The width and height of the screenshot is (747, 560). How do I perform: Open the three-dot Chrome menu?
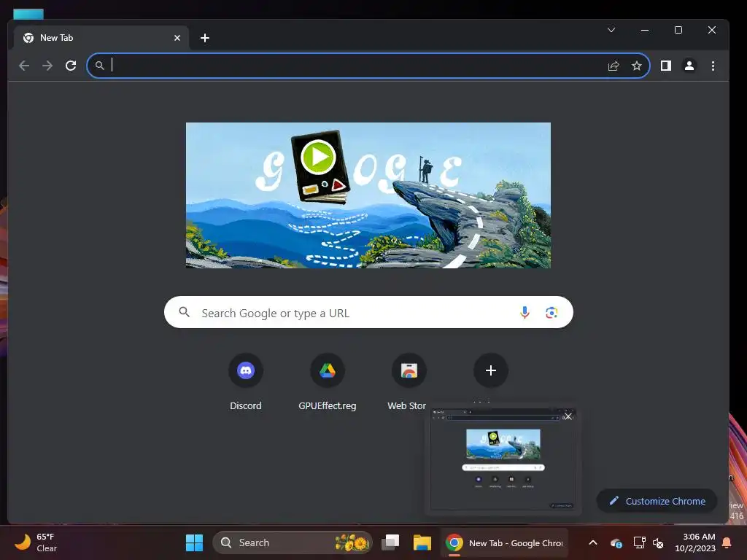[713, 66]
